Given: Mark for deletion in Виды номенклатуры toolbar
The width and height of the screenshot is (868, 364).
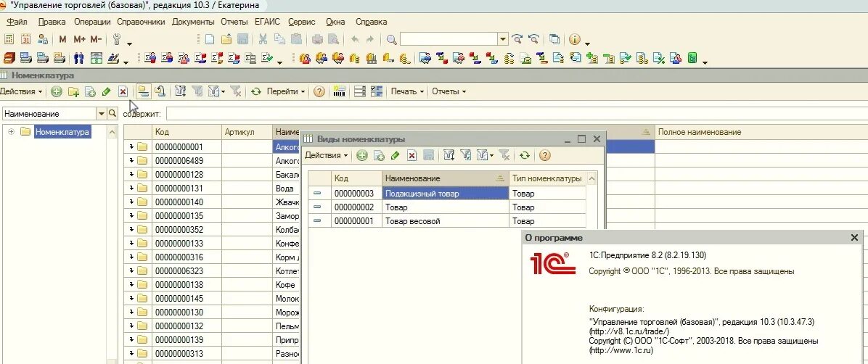Looking at the screenshot, I should coord(412,156).
